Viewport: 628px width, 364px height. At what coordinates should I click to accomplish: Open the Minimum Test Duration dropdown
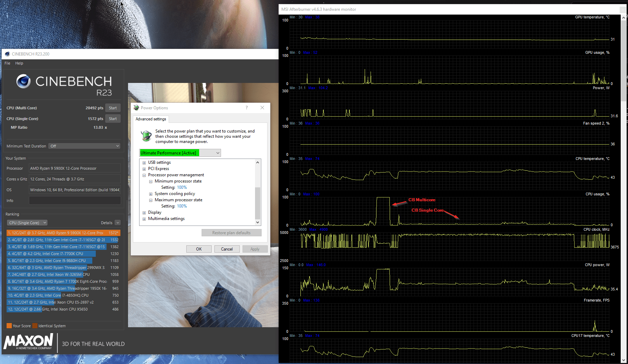85,146
